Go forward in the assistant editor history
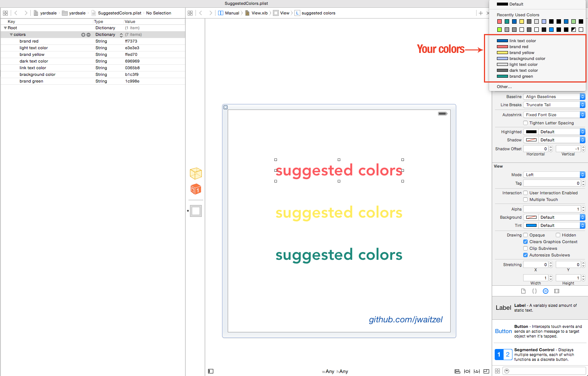This screenshot has width=588, height=376. pyautogui.click(x=211, y=13)
